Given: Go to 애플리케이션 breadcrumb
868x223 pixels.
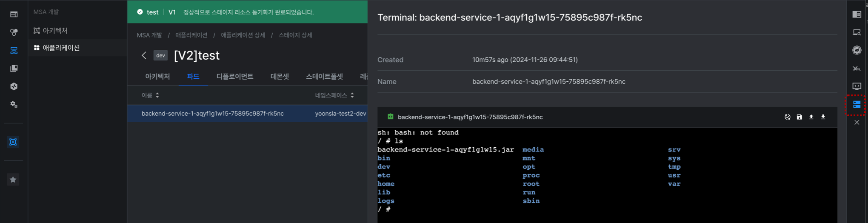Looking at the screenshot, I should click(191, 35).
